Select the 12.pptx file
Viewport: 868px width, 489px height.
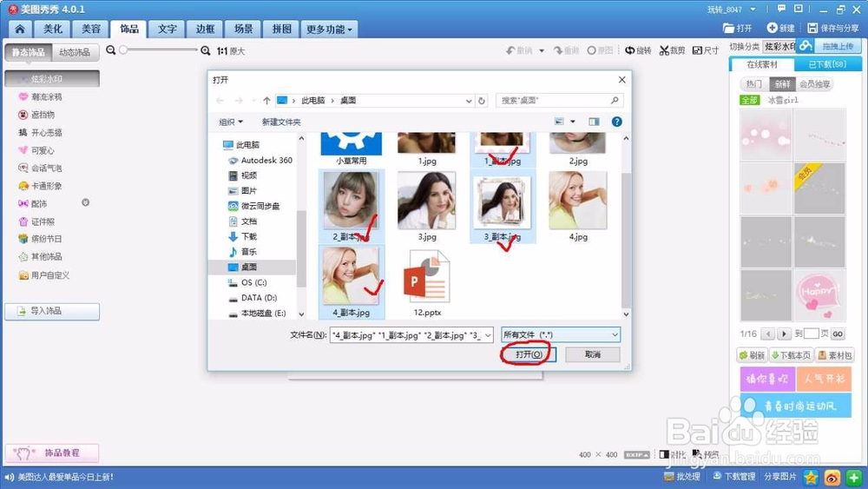tap(427, 283)
